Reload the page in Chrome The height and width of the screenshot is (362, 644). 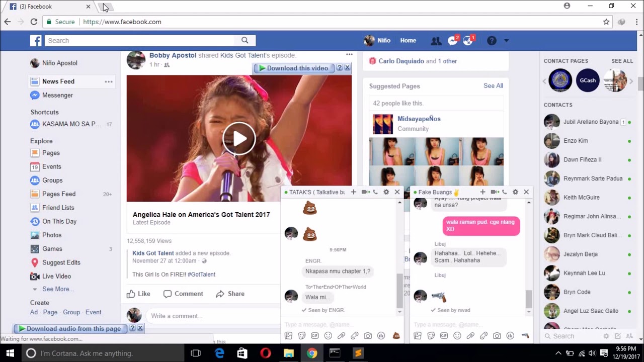(34, 22)
